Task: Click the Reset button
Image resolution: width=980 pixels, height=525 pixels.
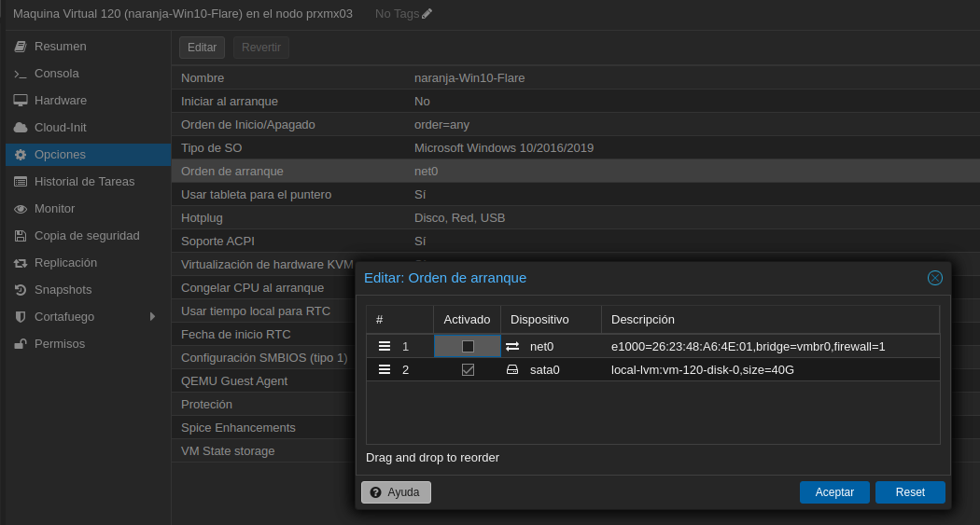Action: pos(910,492)
